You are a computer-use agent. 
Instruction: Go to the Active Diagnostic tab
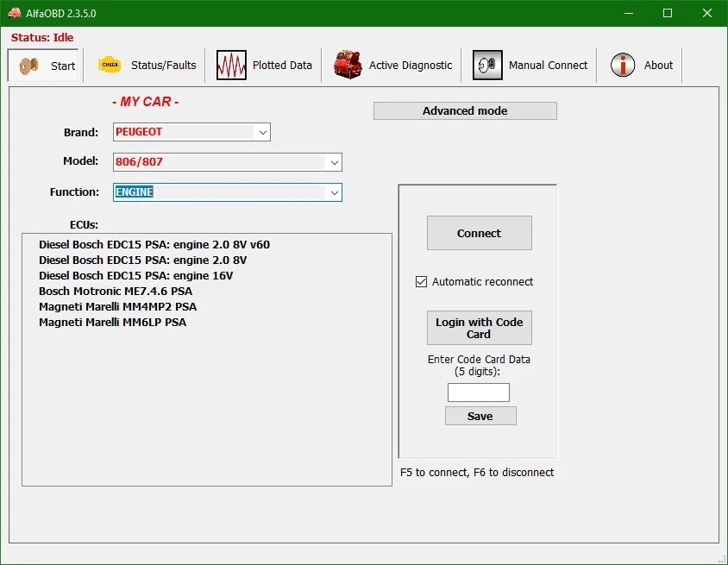point(411,65)
